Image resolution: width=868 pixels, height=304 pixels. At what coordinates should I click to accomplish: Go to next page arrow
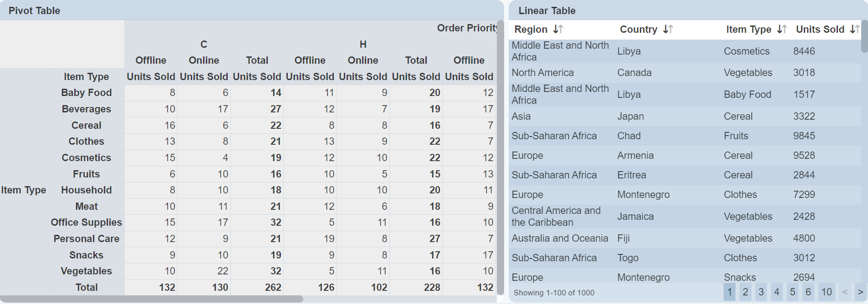pyautogui.click(x=860, y=292)
